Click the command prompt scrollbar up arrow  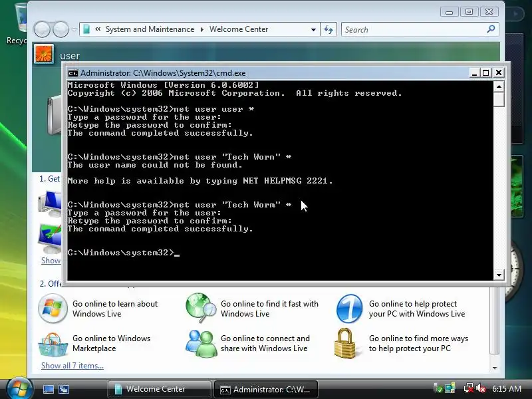point(499,86)
